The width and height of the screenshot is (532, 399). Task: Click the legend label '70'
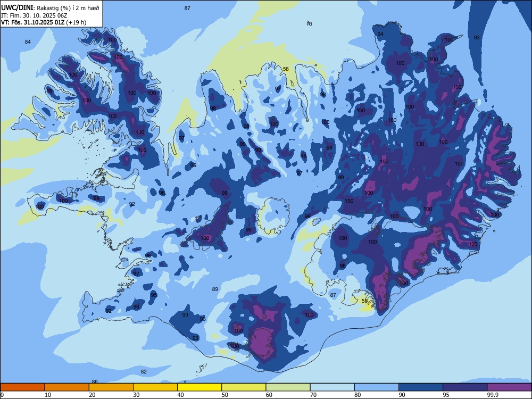313,395
